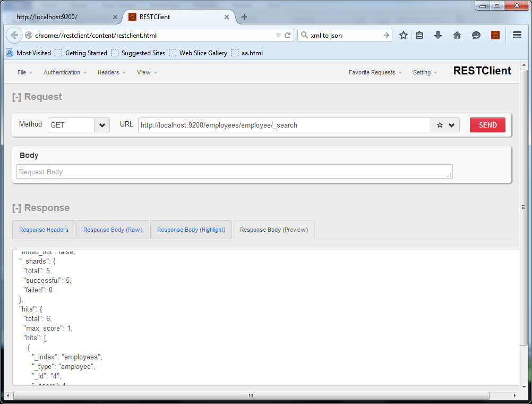Open the downloads arrow icon
Screen dimensions: 532x404
click(x=438, y=35)
